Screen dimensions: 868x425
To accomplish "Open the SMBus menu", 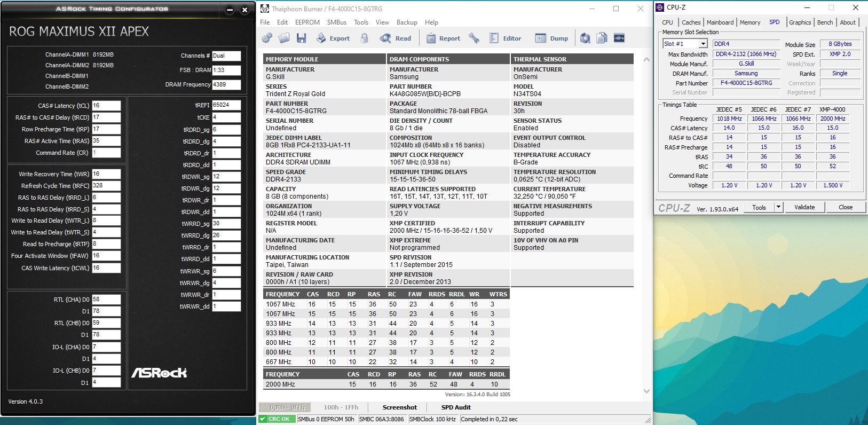I will [337, 22].
